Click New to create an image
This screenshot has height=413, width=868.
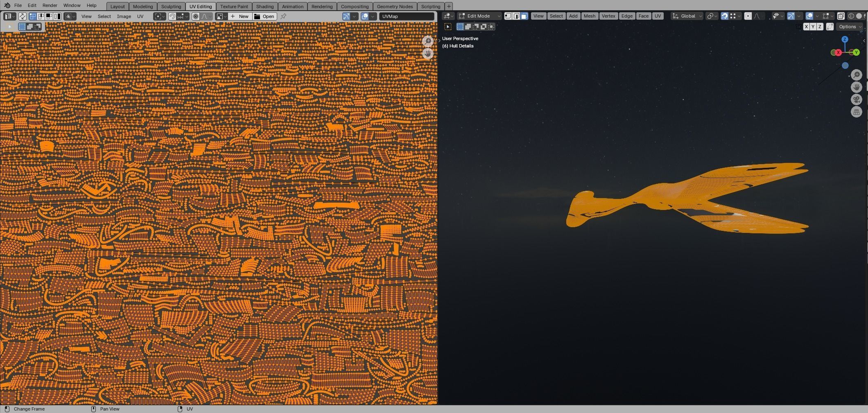pos(240,16)
